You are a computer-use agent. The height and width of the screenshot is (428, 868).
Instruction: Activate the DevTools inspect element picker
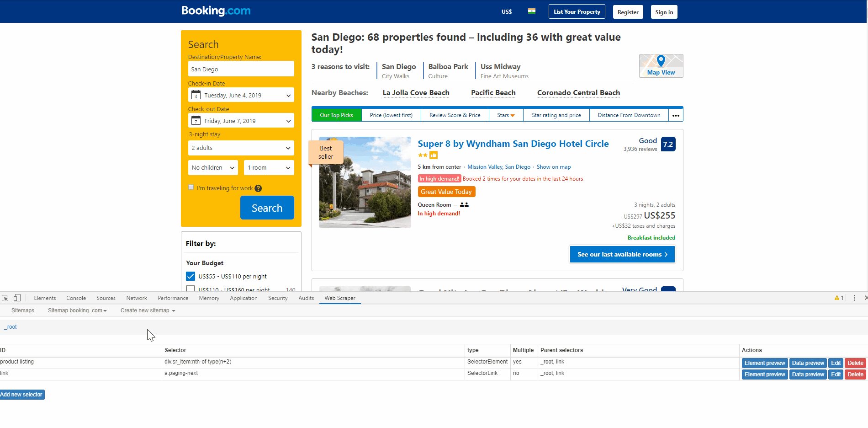point(5,298)
